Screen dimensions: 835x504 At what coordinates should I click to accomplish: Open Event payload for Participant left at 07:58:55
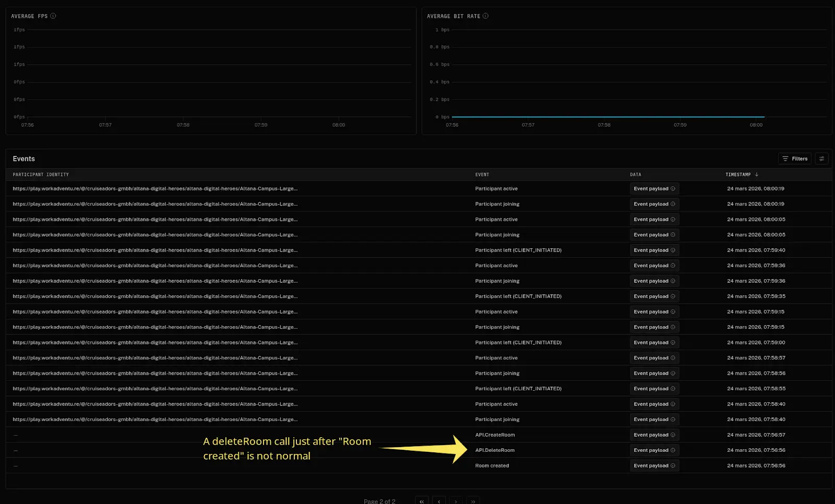click(x=654, y=389)
